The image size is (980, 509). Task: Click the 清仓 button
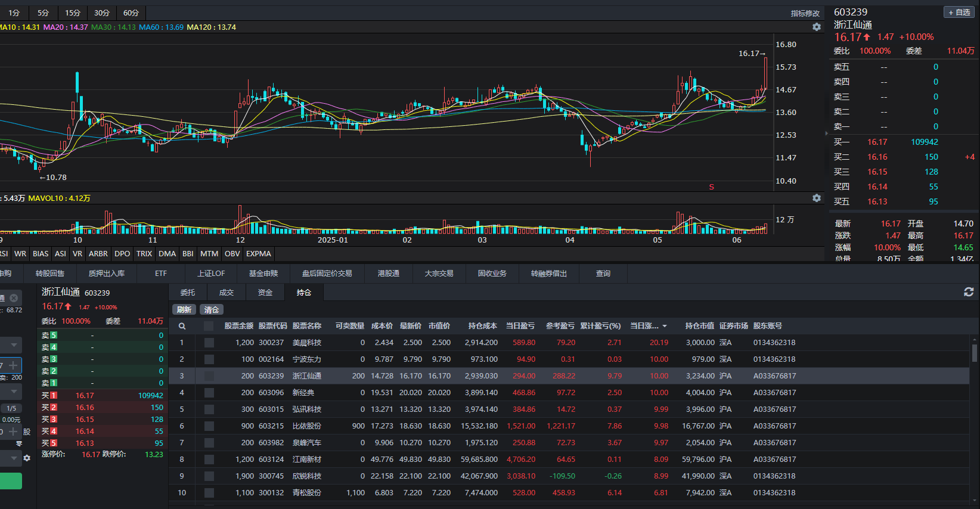point(212,309)
